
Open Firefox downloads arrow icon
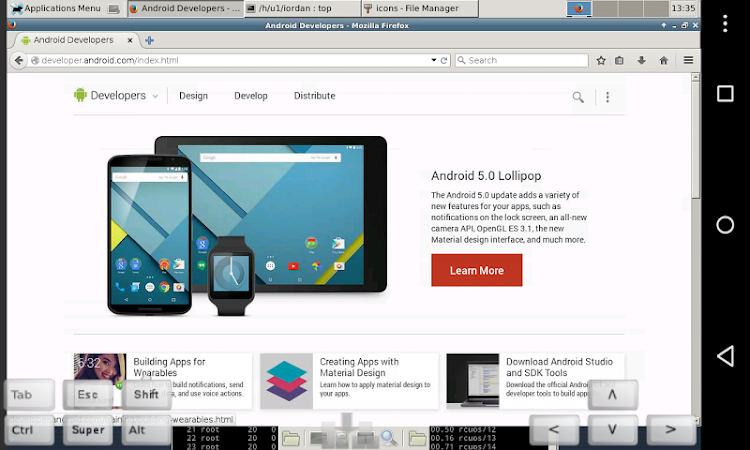coord(641,60)
